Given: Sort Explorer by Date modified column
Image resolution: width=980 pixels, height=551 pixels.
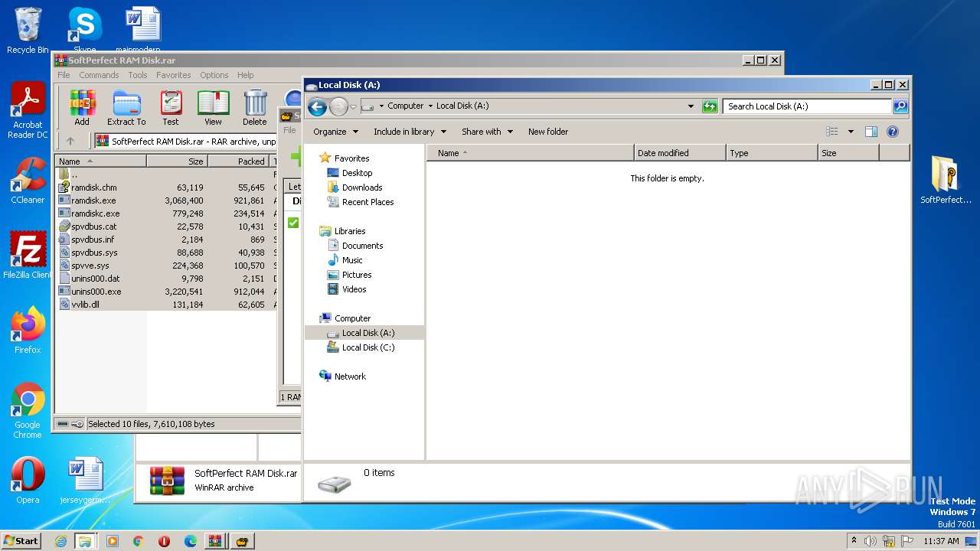Looking at the screenshot, I should (680, 153).
